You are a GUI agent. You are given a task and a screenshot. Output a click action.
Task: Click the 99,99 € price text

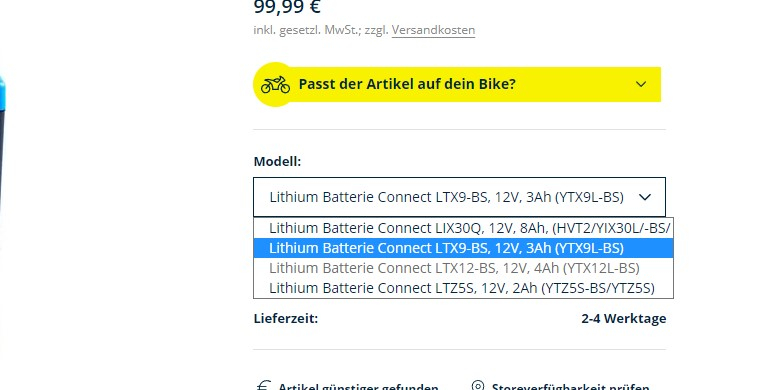coord(287,7)
